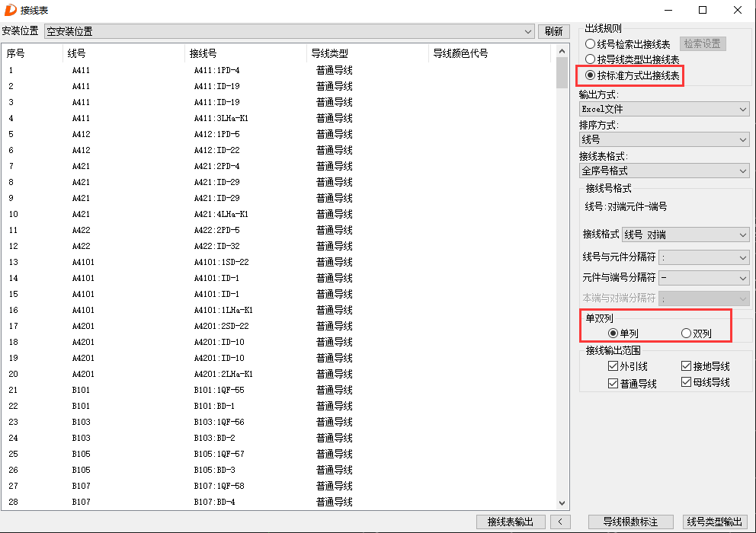756x533 pixels.
Task: Select 按导线类型出接线表 radio option
Action: click(632, 59)
